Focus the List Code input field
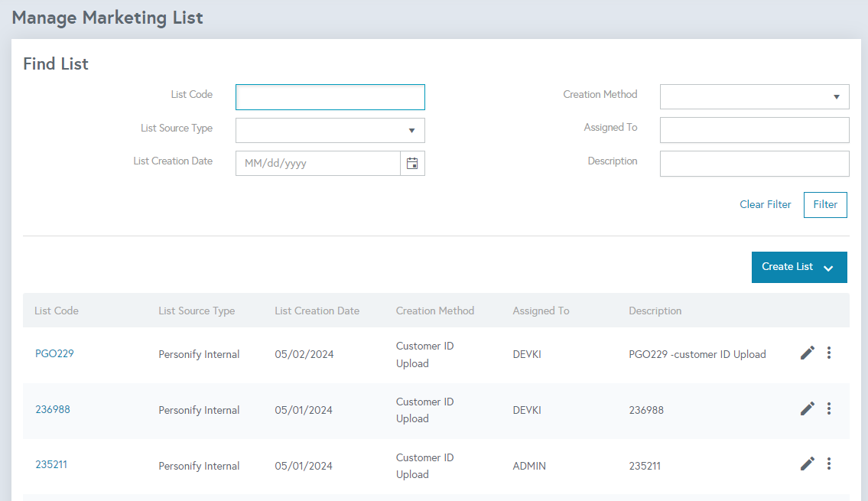Viewport: 868px width, 501px height. (330, 97)
